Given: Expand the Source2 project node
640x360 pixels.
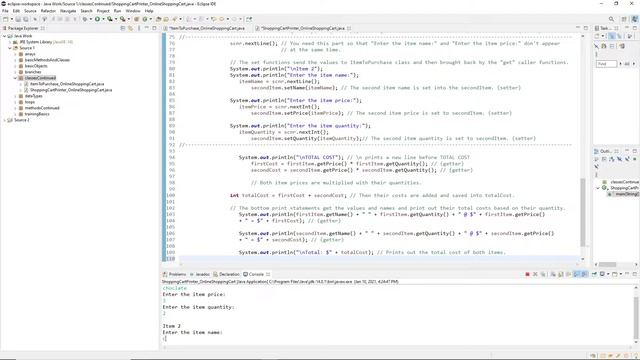Looking at the screenshot, I should pyautogui.click(x=4, y=120).
